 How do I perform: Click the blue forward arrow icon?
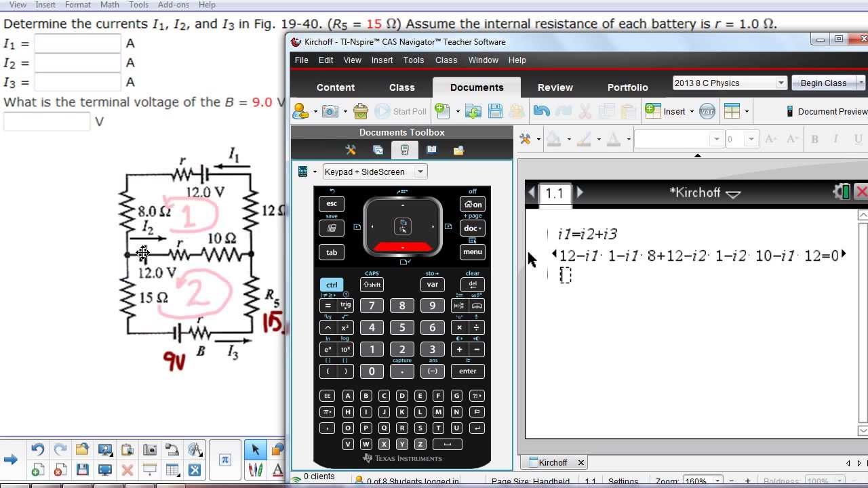pyautogui.click(x=10, y=460)
